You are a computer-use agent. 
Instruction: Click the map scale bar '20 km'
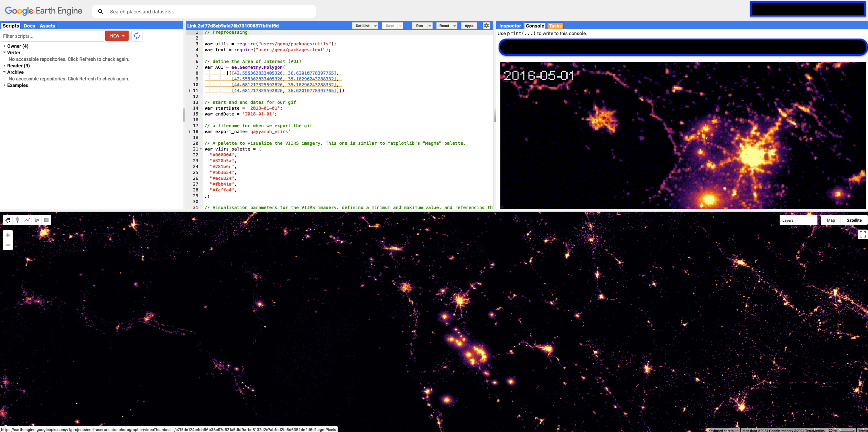pos(842,430)
